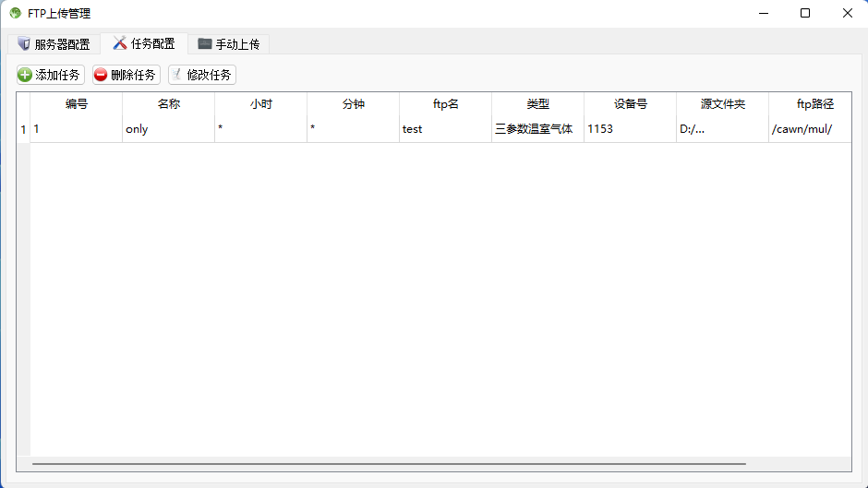Click the 类型 column header
Image resolution: width=868 pixels, height=488 pixels.
[x=538, y=104]
